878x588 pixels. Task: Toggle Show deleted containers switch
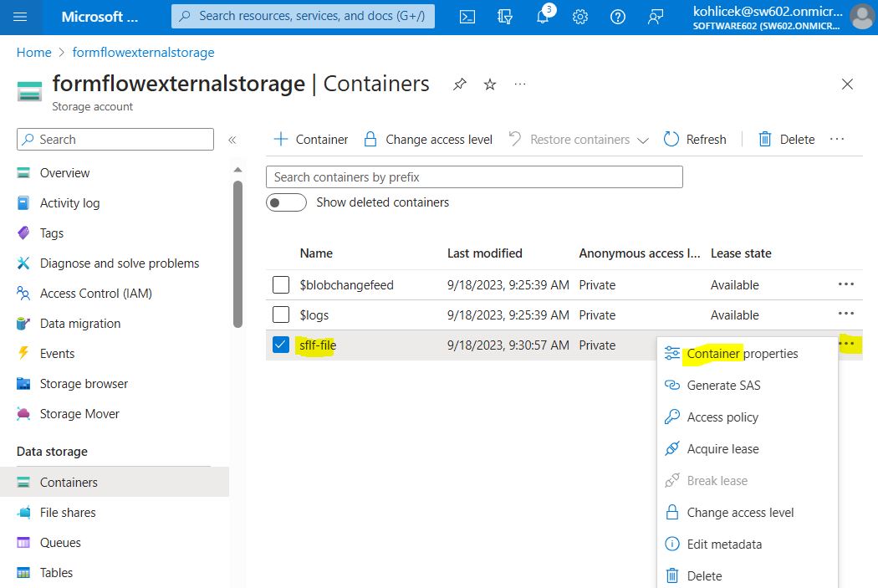pos(285,202)
